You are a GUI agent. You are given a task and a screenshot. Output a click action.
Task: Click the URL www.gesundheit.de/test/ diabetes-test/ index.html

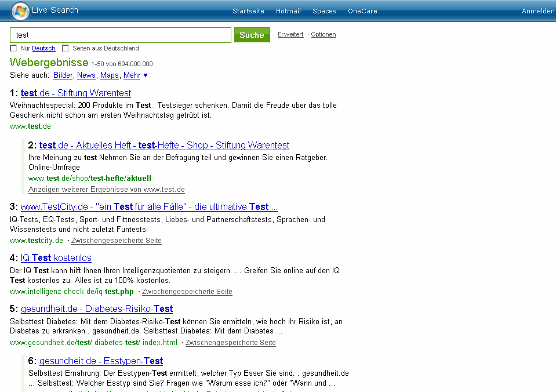pyautogui.click(x=93, y=343)
